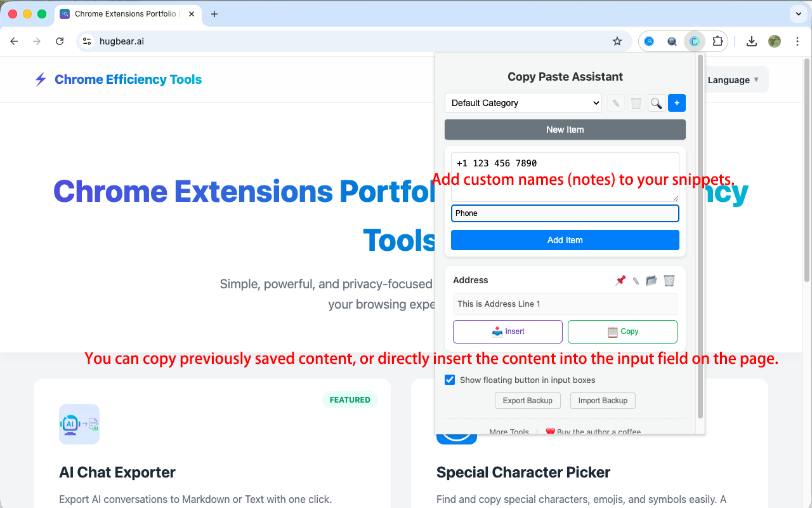Viewport: 812px width, 508px height.
Task: Open the Default Category dropdown
Action: [x=523, y=103]
